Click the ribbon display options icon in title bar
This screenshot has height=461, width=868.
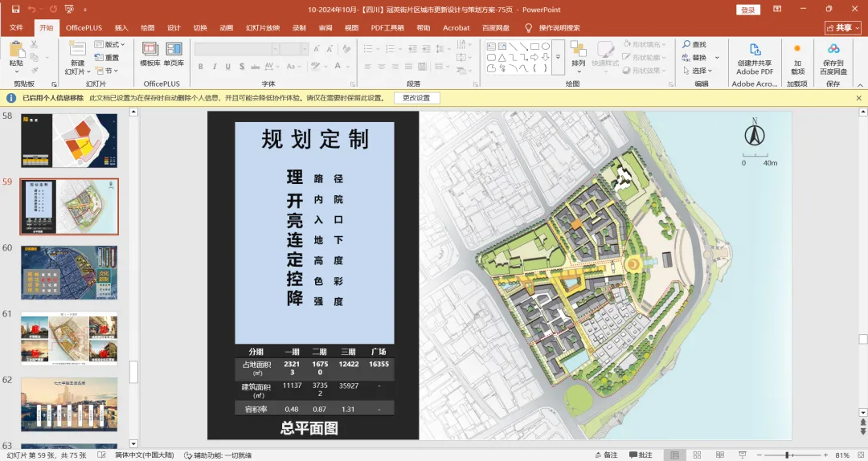click(777, 10)
